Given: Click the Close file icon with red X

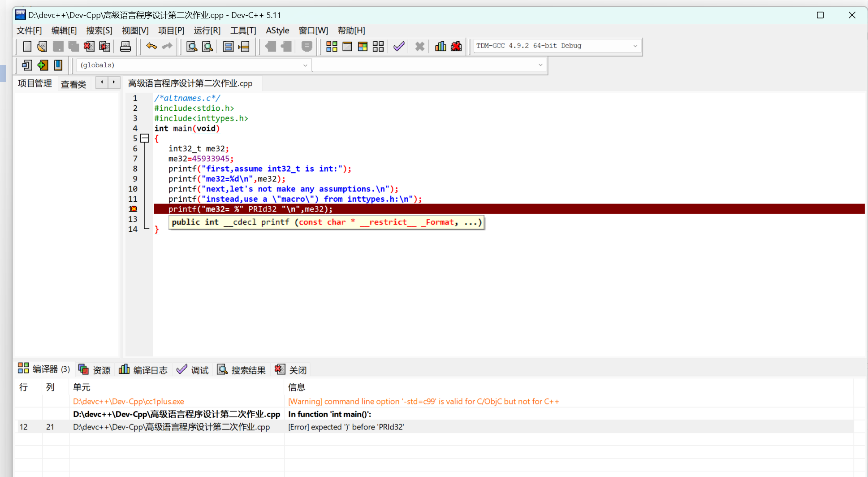Looking at the screenshot, I should 89,46.
